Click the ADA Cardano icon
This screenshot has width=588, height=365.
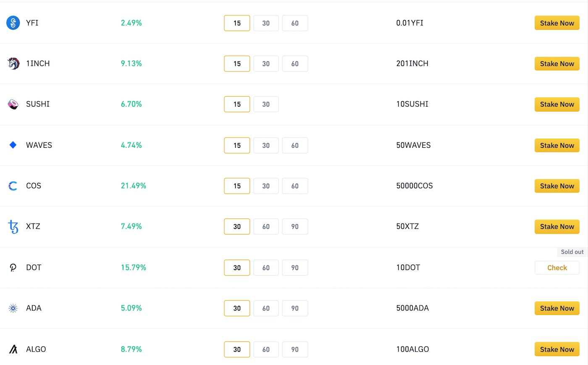point(13,308)
